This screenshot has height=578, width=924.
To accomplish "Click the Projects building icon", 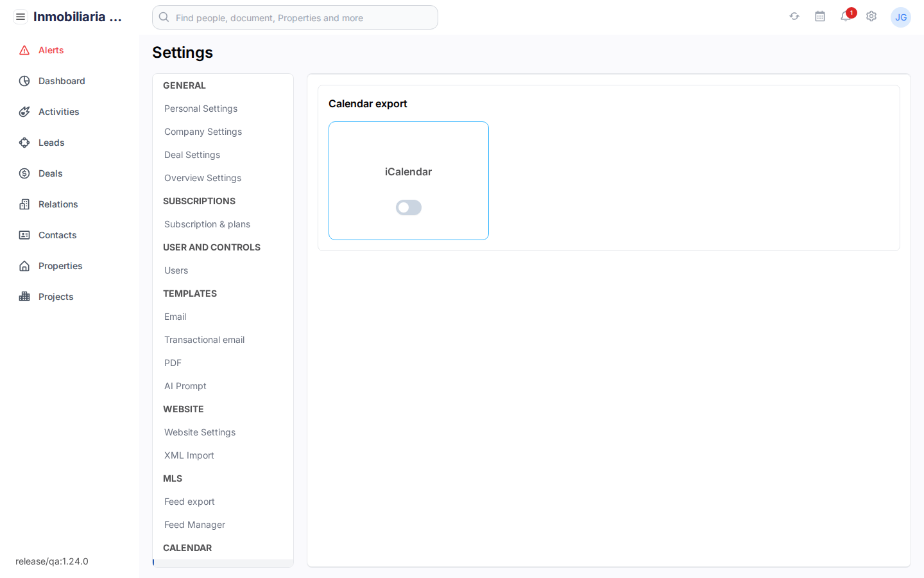I will click(24, 297).
